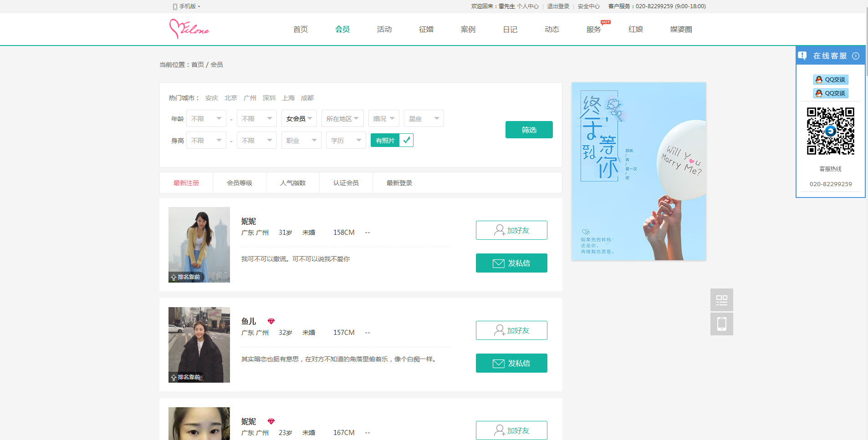Open the maximum age 不限 dropdown
The height and width of the screenshot is (440, 868).
coord(257,118)
